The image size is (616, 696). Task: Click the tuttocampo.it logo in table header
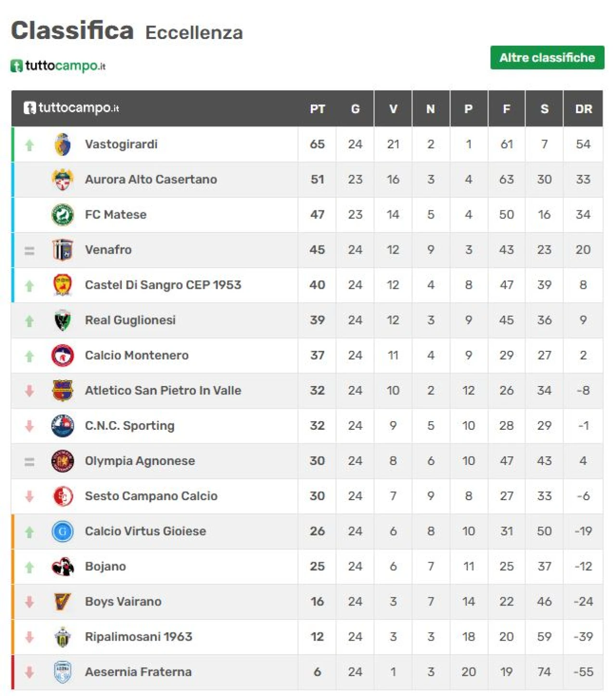coord(71,108)
